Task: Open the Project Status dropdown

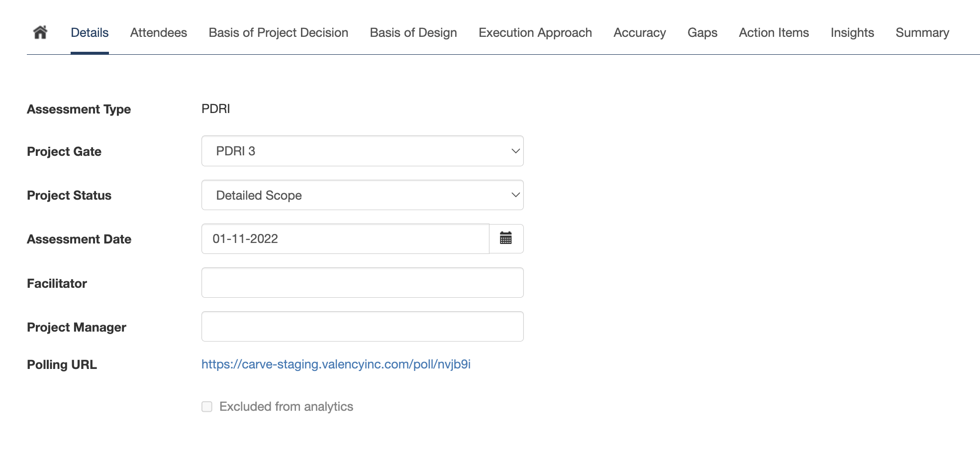Action: 362,195
